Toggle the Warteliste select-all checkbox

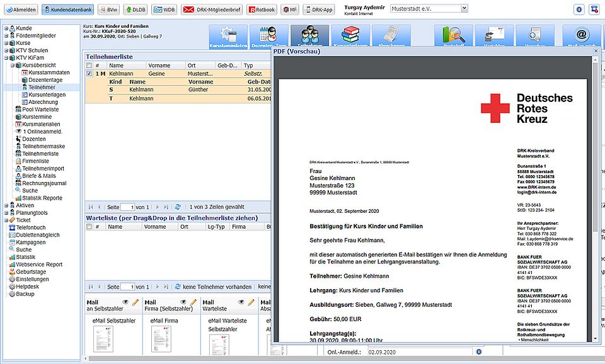pyautogui.click(x=89, y=226)
